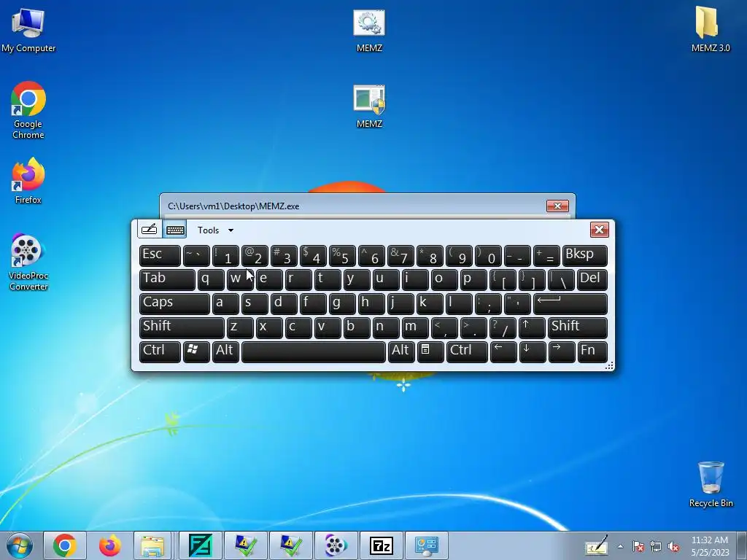The height and width of the screenshot is (560, 747).
Task: Open the Windows Start button
Action: click(x=19, y=545)
